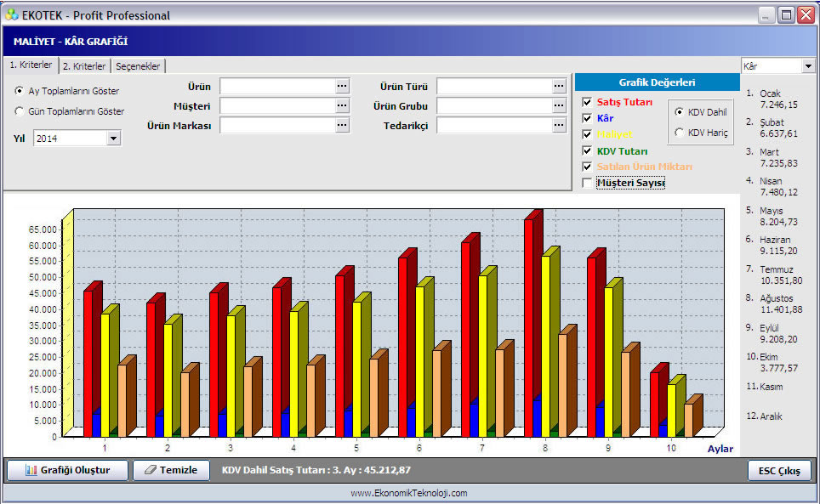Uncheck the Satış Tutarı checkbox

click(x=587, y=102)
